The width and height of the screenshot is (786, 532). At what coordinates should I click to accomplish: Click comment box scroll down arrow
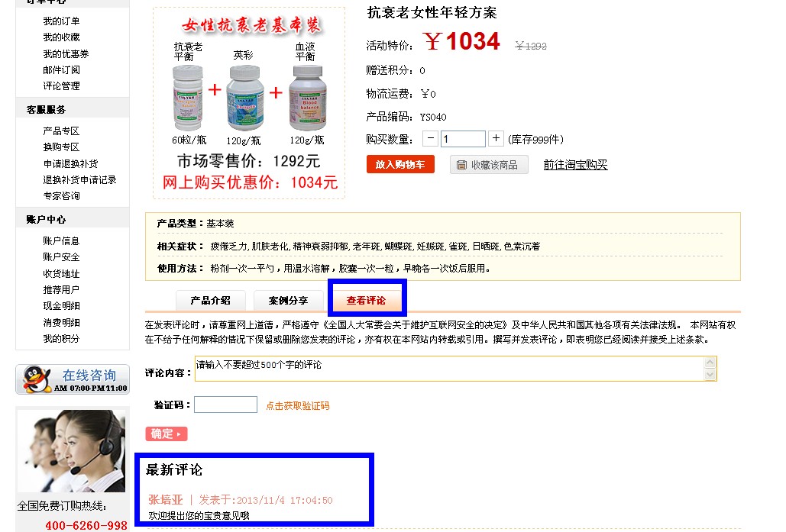pyautogui.click(x=710, y=375)
